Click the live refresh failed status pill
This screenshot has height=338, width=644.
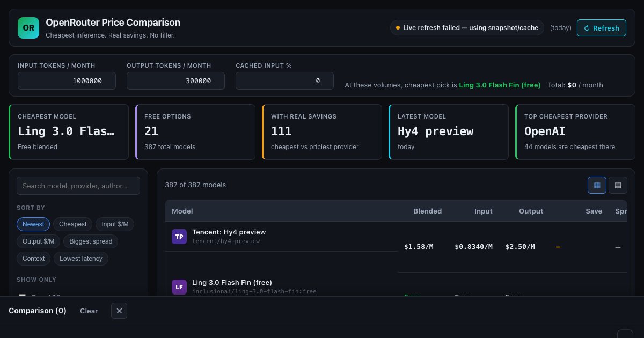(x=467, y=28)
